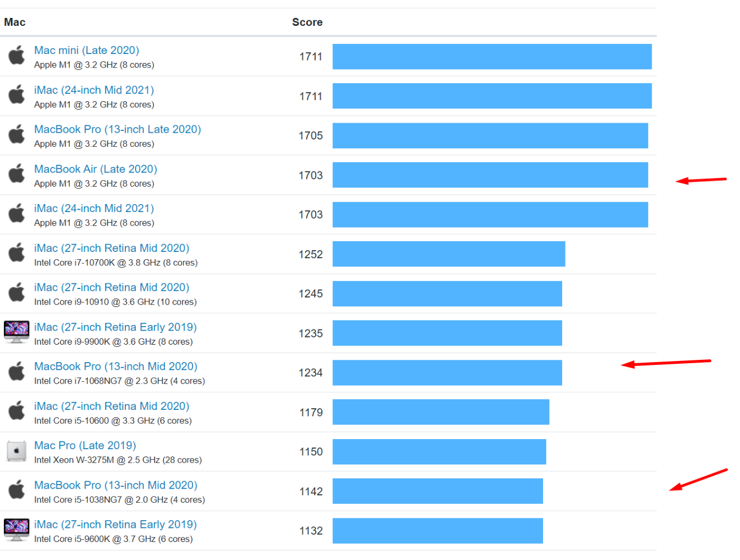Select the 1150 score value
The height and width of the screenshot is (560, 740).
click(311, 452)
